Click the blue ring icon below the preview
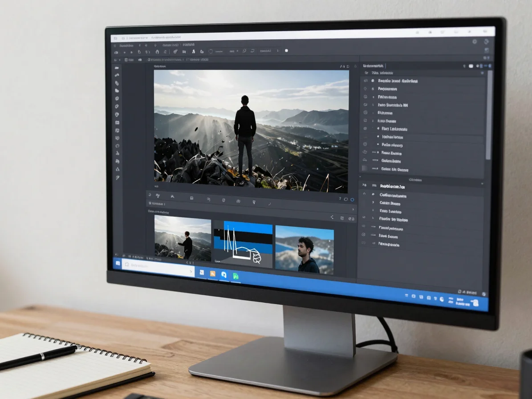Viewport: 532px width, 399px height. click(352, 199)
